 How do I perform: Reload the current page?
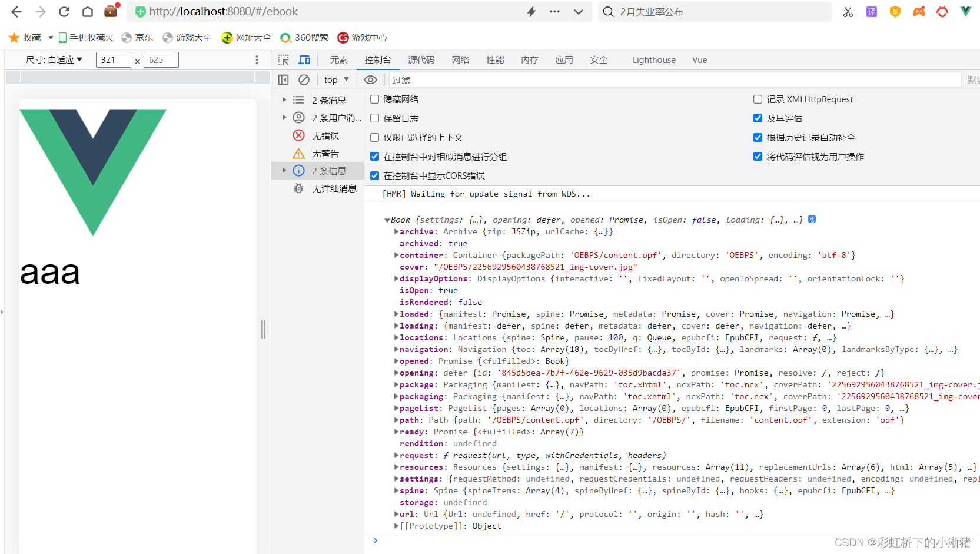point(64,12)
